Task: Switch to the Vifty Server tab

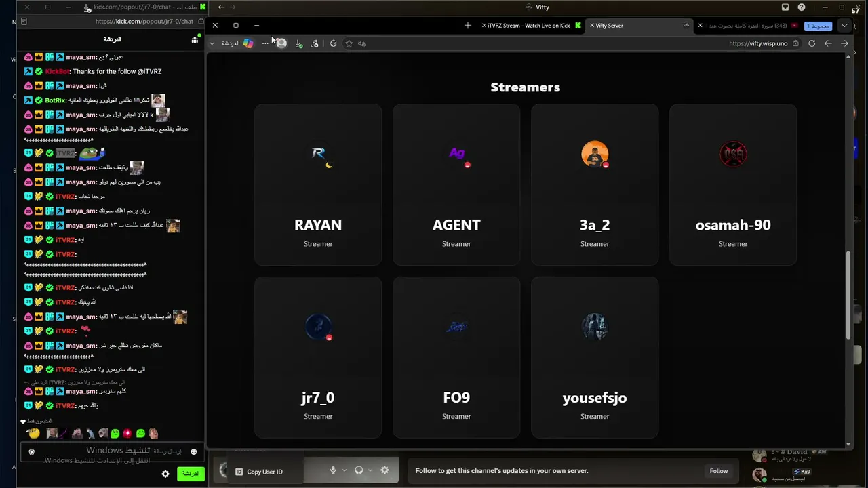Action: tap(639, 26)
